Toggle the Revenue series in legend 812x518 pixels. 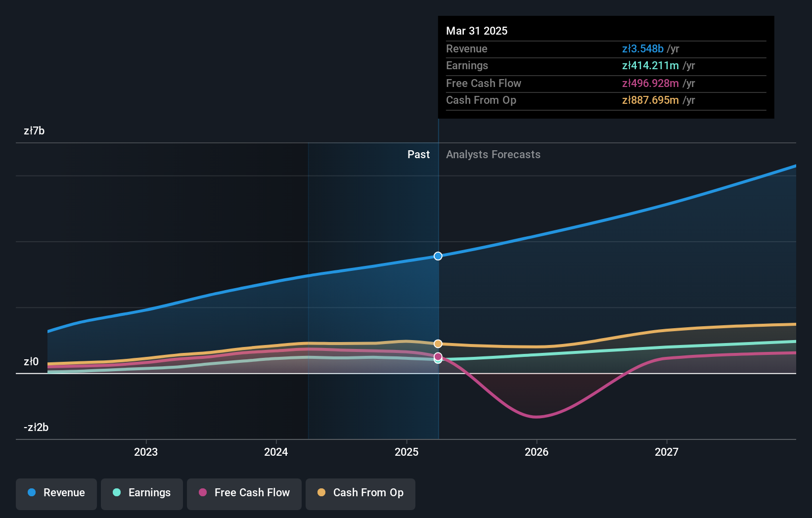point(56,494)
